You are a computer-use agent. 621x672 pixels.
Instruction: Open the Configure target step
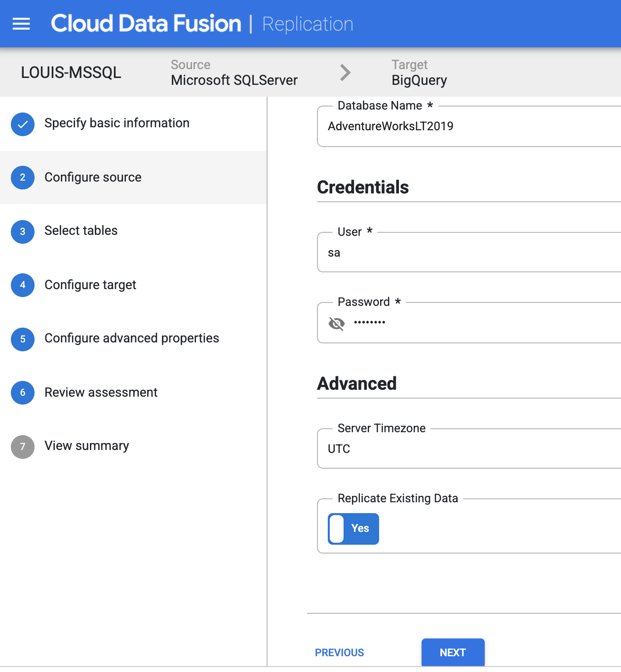tap(90, 285)
